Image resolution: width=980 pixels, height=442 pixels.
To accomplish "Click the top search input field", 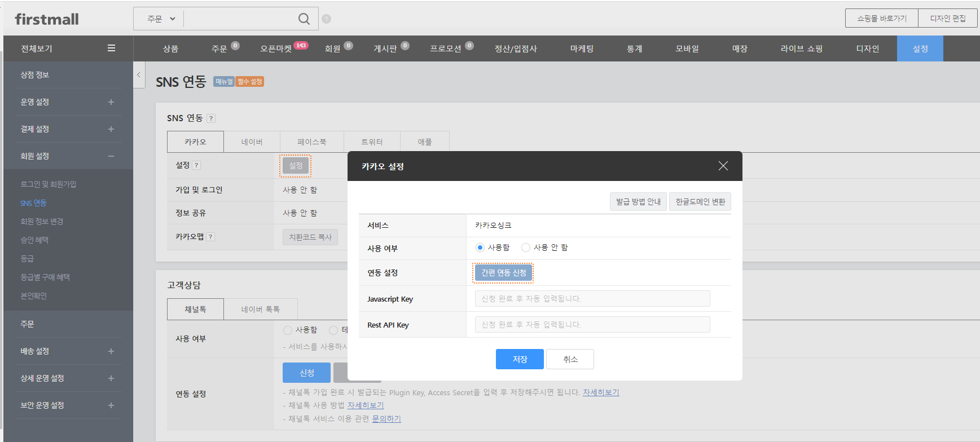I will 240,19.
